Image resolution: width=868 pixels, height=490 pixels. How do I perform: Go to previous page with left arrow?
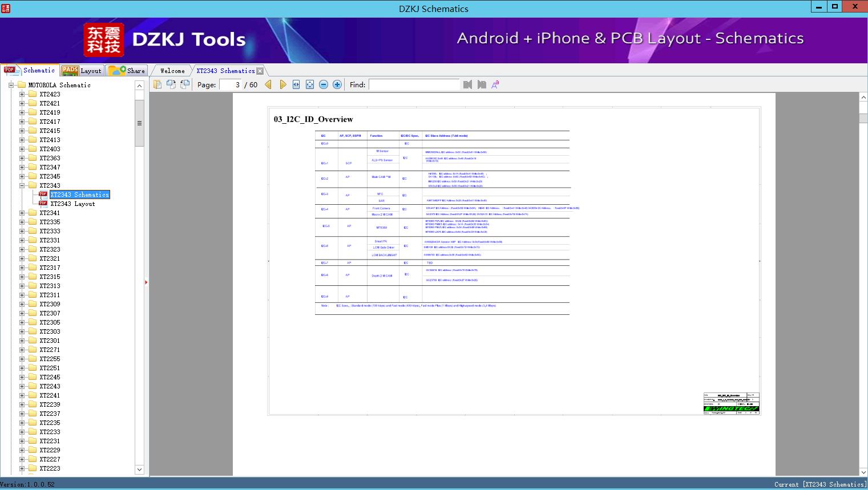coord(268,84)
